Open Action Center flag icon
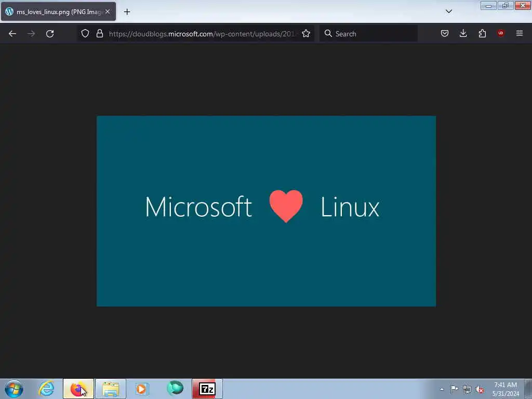 tap(454, 389)
